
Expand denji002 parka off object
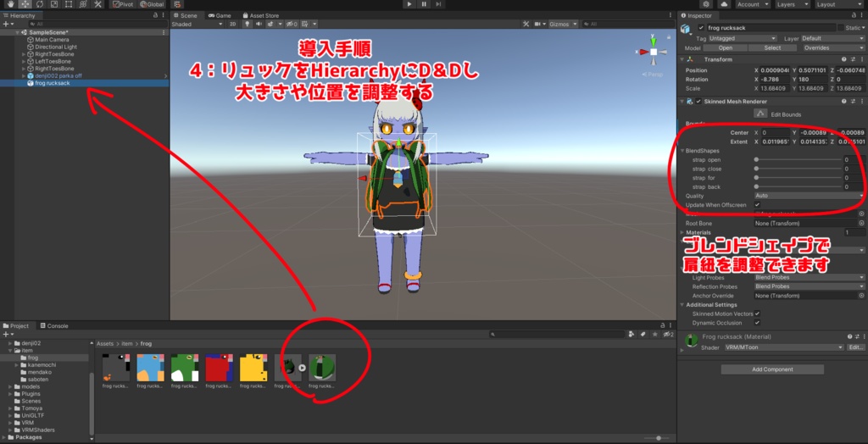(24, 76)
